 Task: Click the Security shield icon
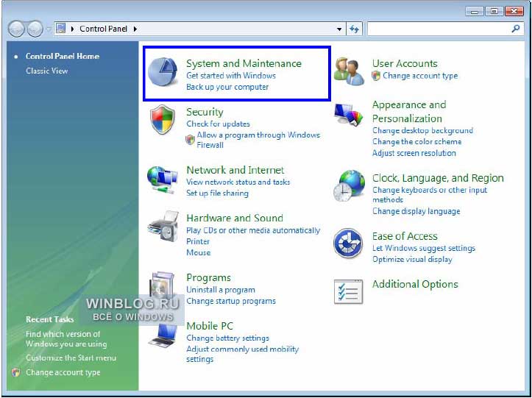pos(162,119)
